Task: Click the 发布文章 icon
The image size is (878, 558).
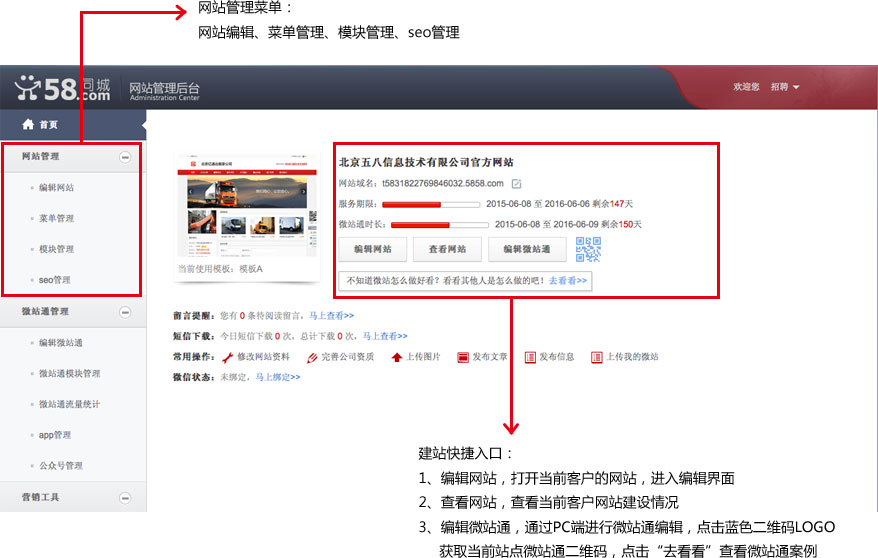Action: coord(463,357)
